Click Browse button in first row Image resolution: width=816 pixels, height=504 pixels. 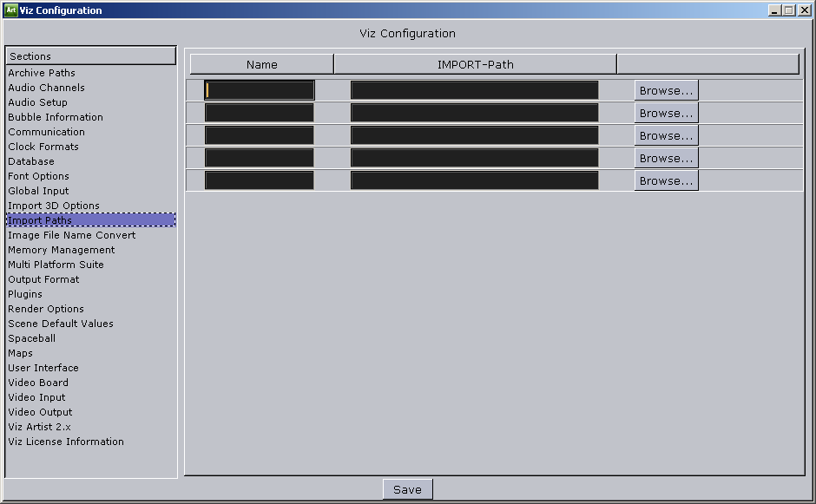(666, 90)
